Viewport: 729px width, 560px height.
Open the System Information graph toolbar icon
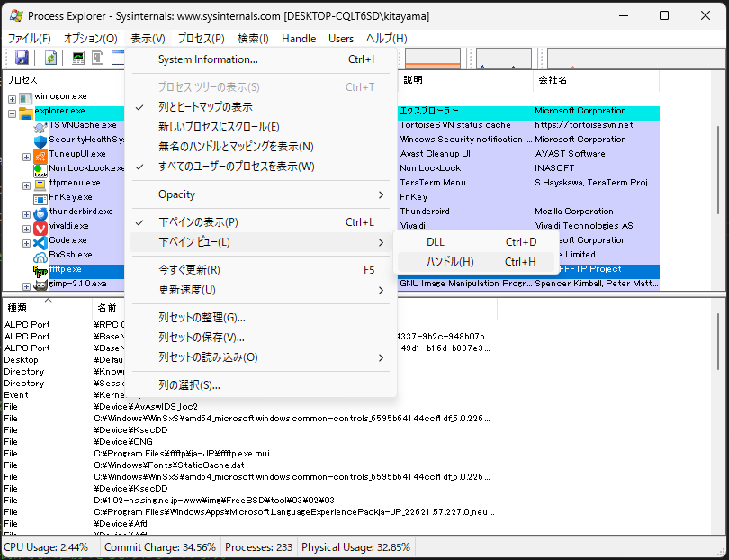coord(78,58)
